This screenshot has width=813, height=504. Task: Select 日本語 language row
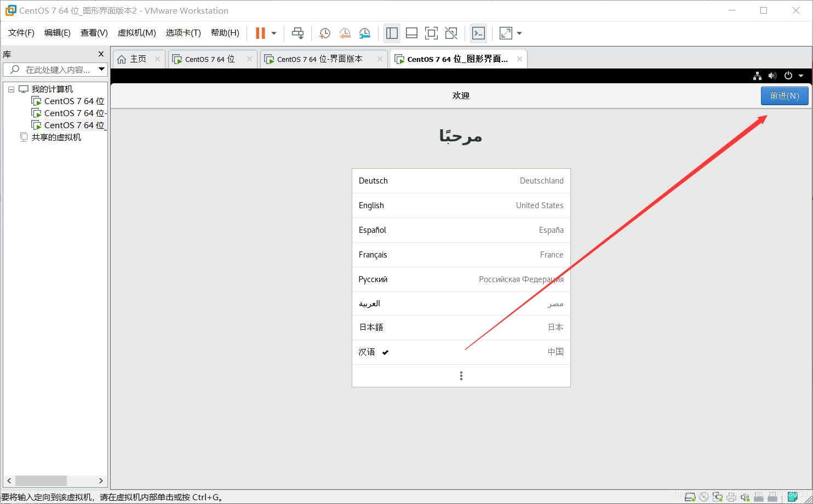click(461, 328)
